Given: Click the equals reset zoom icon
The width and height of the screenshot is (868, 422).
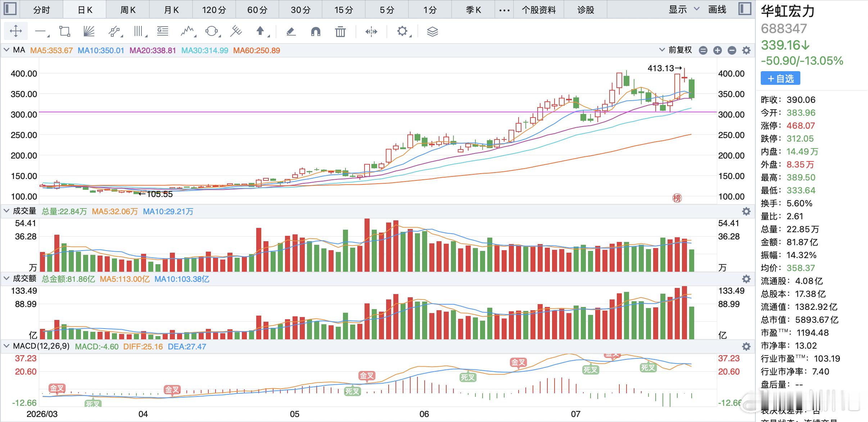Looking at the screenshot, I should 703,50.
